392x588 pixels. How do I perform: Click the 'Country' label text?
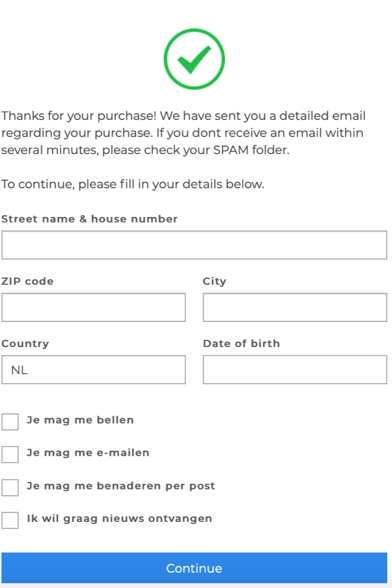(25, 344)
